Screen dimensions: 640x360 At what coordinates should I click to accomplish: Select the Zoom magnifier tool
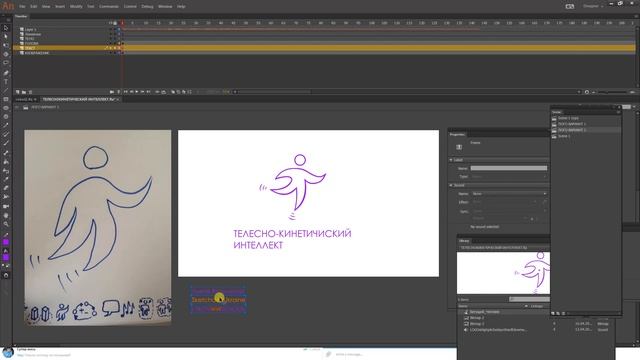coord(6,224)
